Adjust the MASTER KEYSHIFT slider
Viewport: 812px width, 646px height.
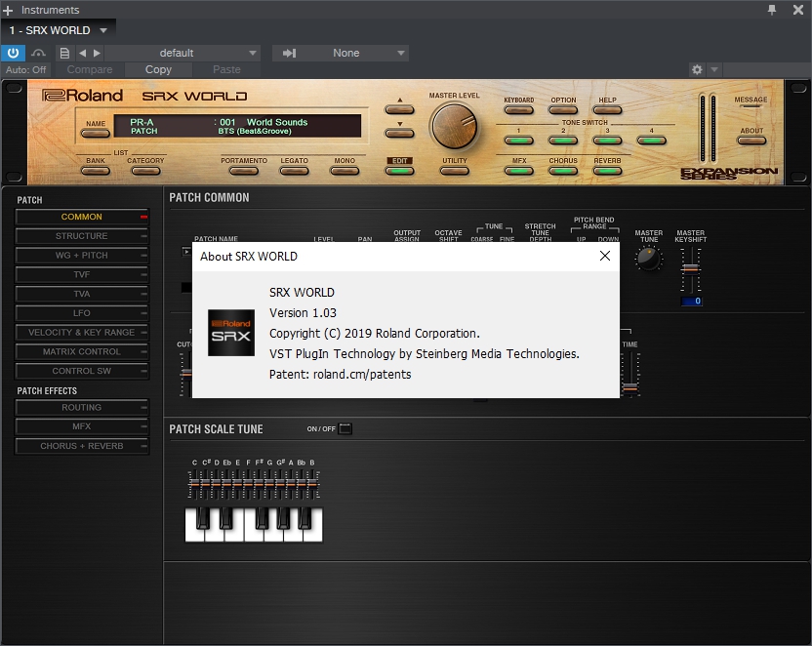click(690, 269)
